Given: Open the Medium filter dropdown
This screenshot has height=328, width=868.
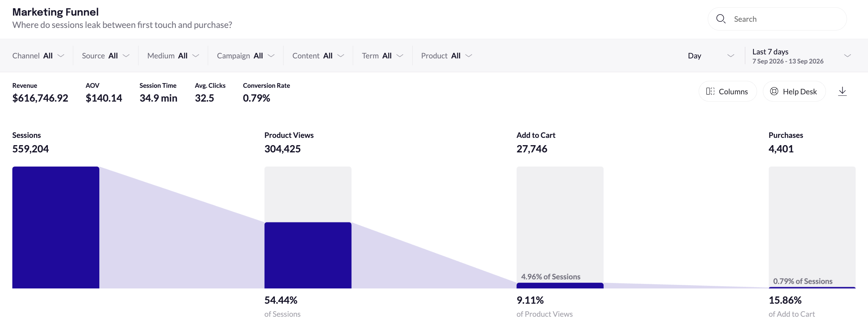Looking at the screenshot, I should [x=173, y=56].
